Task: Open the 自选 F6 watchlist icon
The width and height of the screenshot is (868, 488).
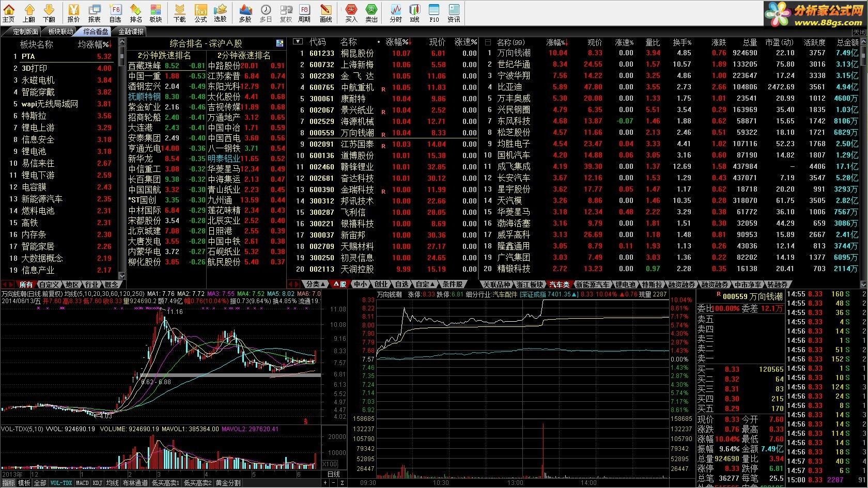Action: point(116,13)
